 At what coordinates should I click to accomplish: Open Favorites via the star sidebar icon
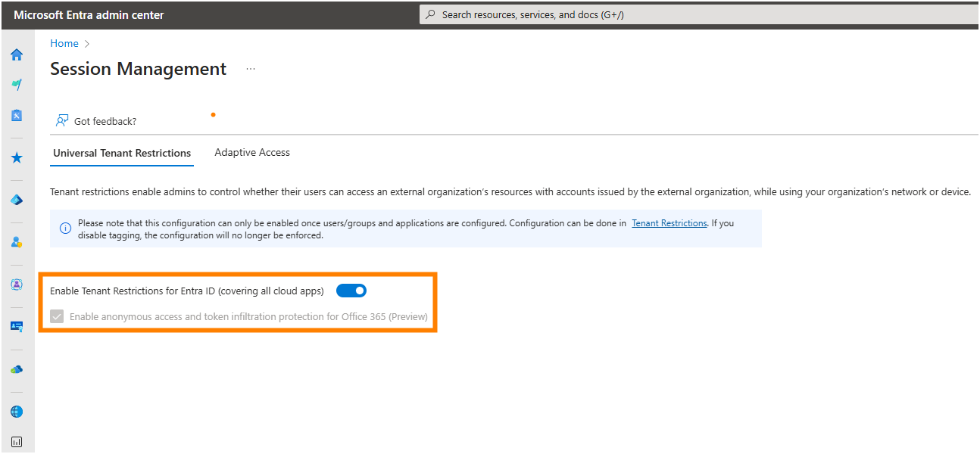point(17,157)
